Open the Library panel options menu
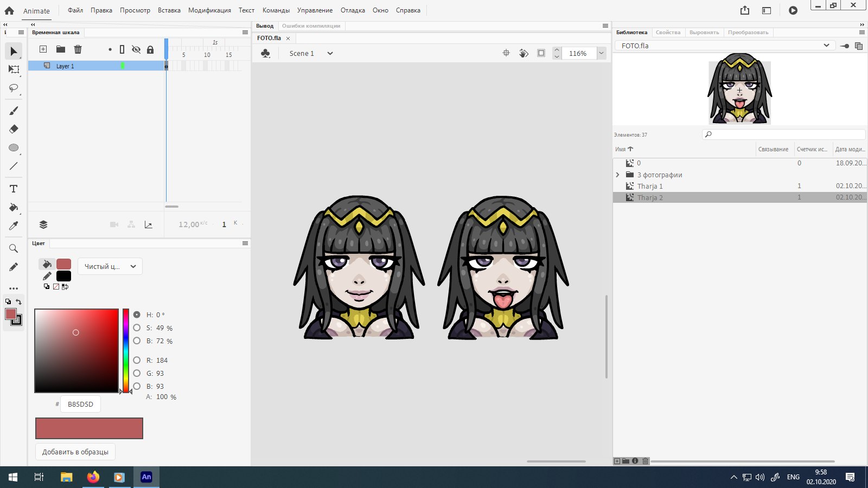The height and width of the screenshot is (488, 868). [x=862, y=33]
